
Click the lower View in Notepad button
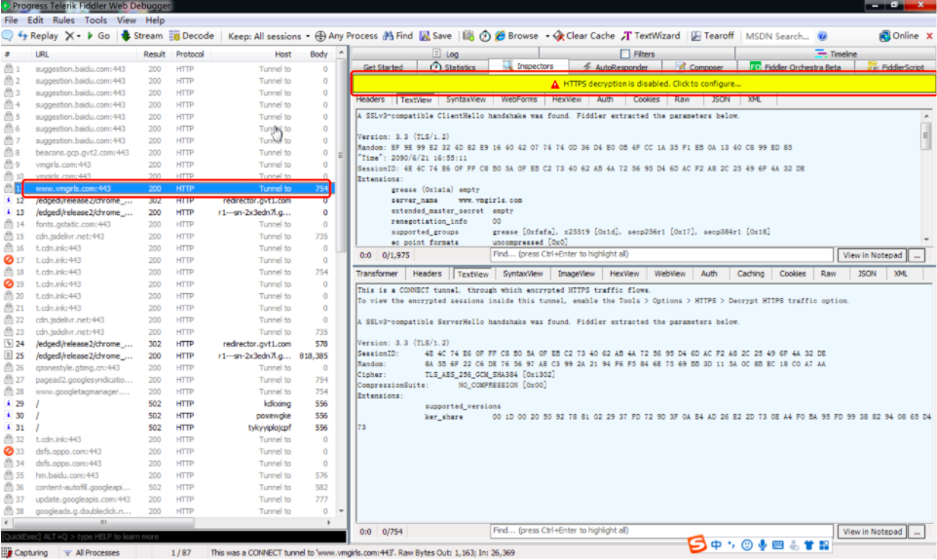tap(872, 532)
